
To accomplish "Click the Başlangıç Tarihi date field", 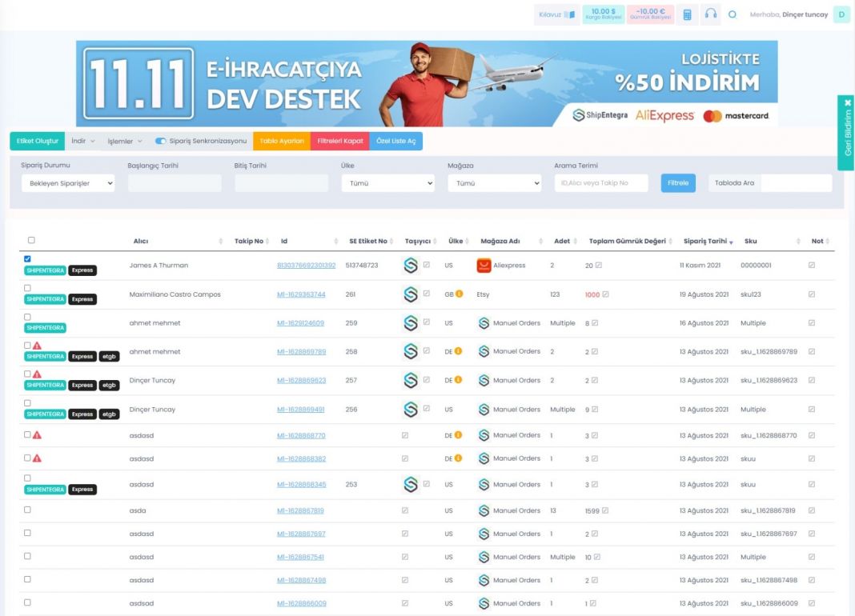I will pos(175,183).
